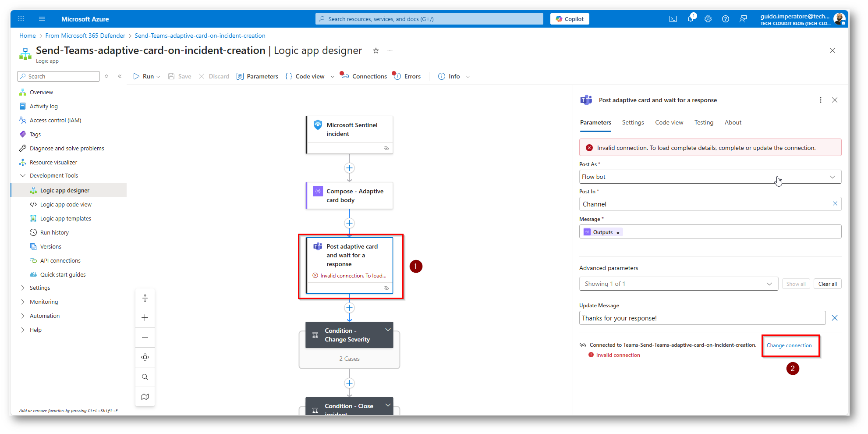Open Code view from the toolbar
The width and height of the screenshot is (868, 434).
[305, 76]
